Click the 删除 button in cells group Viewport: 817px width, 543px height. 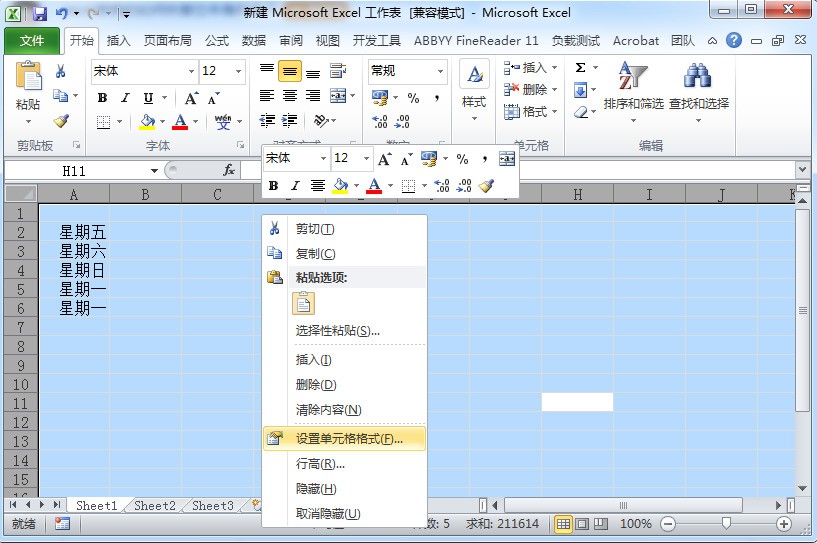tap(530, 90)
